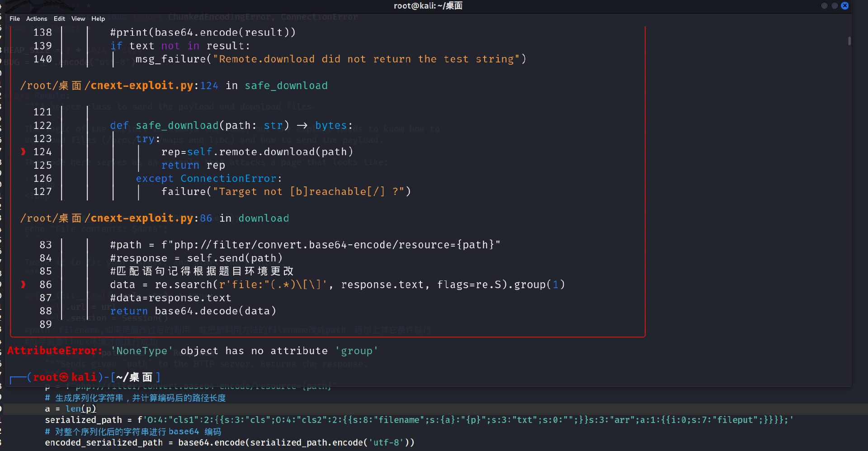This screenshot has height=451, width=868.
Task: Click "download" in the traceback header for line 86
Action: (264, 218)
